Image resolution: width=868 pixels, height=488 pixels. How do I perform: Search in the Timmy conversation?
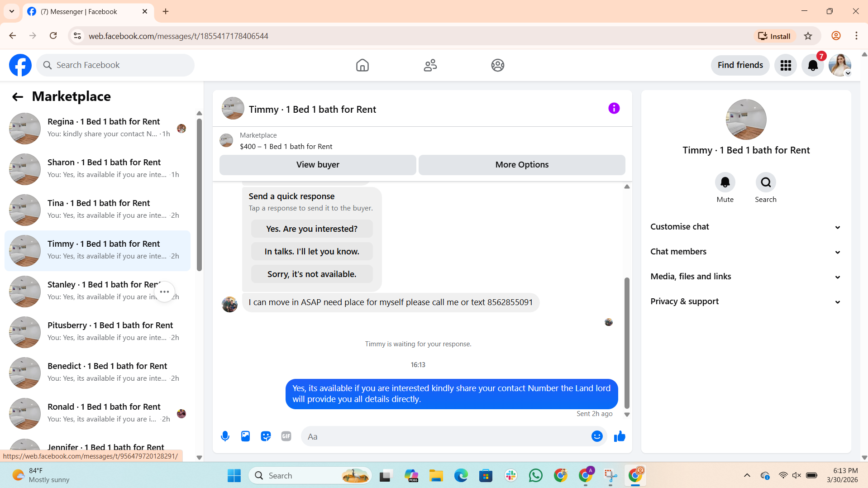click(765, 182)
